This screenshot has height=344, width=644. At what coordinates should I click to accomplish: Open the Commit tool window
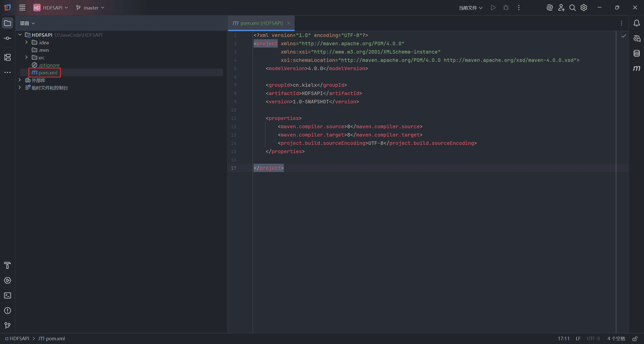[x=8, y=38]
